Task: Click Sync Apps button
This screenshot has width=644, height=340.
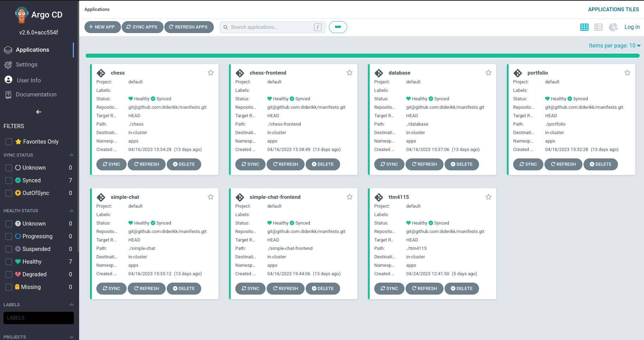Action: pos(142,27)
